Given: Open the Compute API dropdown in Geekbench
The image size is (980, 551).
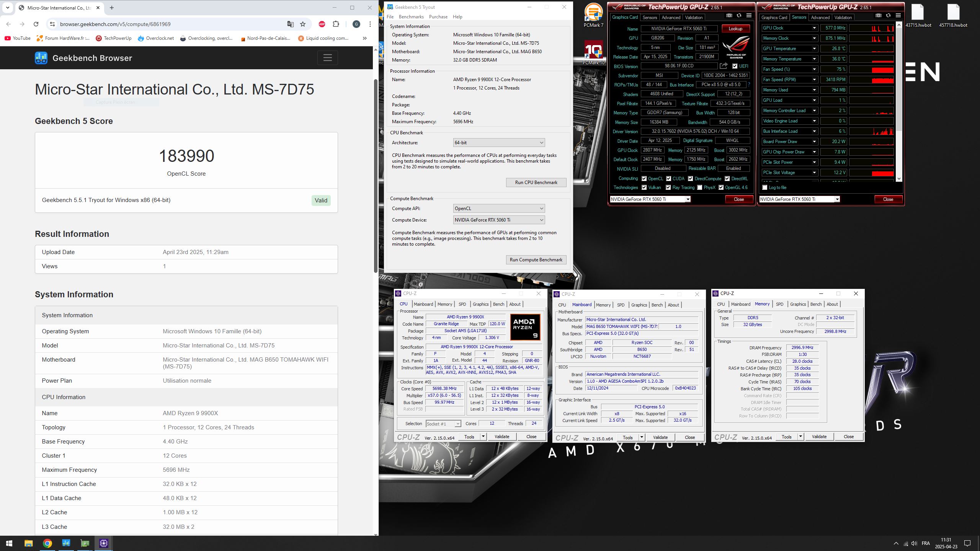Looking at the screenshot, I should click(499, 209).
